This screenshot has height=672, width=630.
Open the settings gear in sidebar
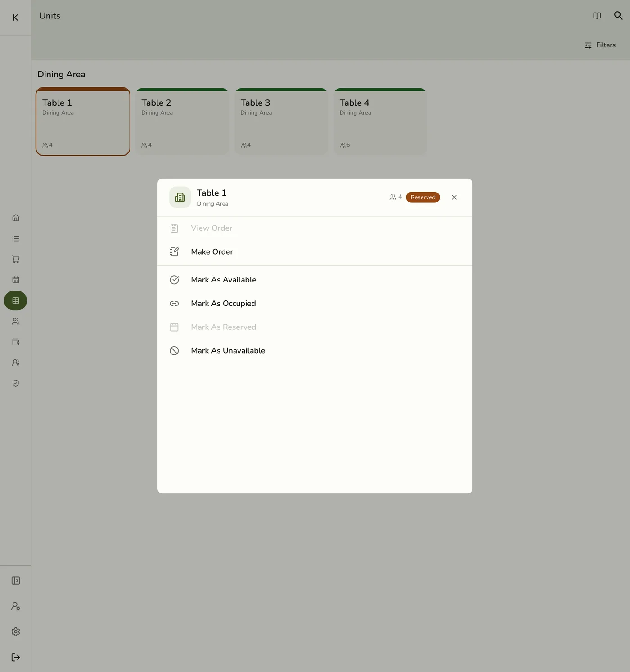click(x=16, y=632)
